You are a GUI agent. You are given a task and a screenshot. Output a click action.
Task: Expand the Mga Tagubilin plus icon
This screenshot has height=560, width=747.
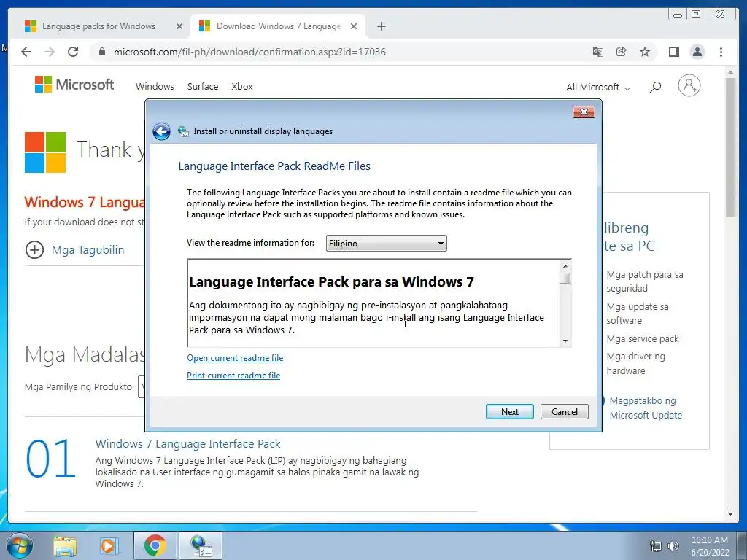point(34,249)
